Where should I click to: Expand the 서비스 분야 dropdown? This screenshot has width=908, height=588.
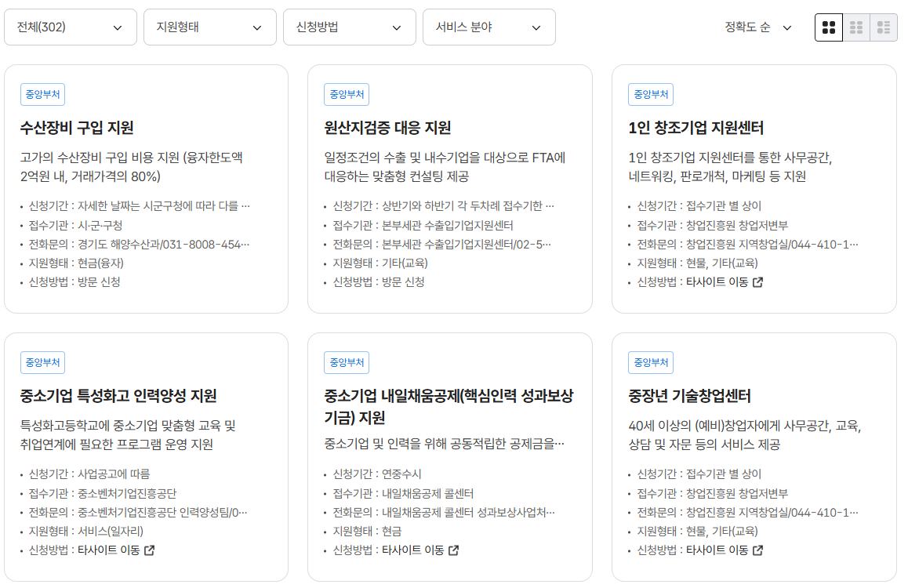489,27
